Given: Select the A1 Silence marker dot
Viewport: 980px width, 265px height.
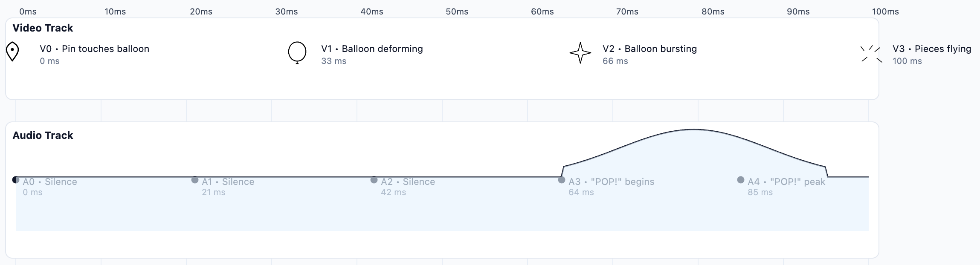Looking at the screenshot, I should coord(195,180).
